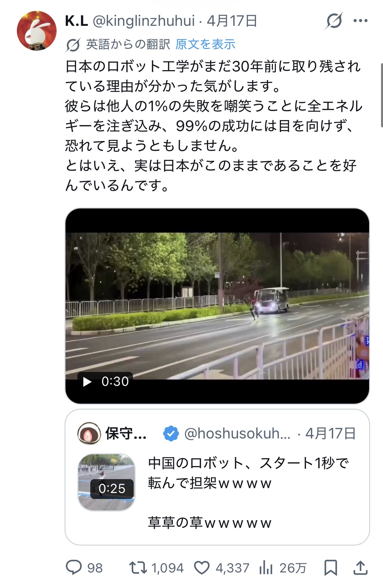Open the main video of robot on road
Image resolution: width=383 pixels, height=588 pixels.
[x=217, y=306]
